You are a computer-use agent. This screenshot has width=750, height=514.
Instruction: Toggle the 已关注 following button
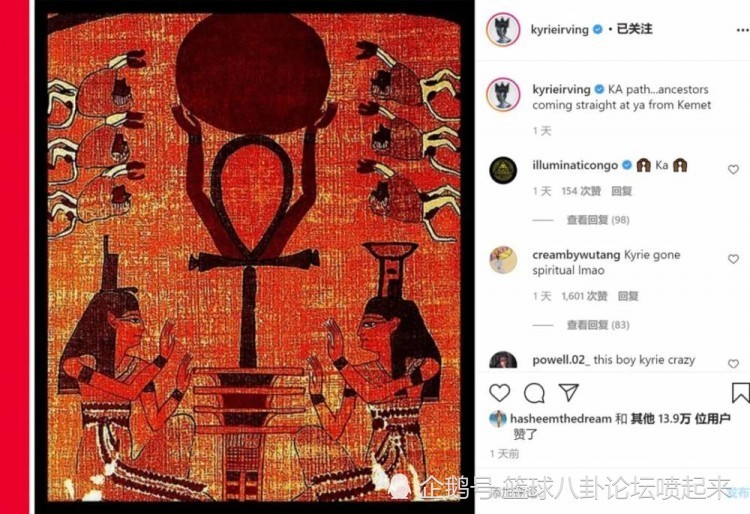point(634,29)
